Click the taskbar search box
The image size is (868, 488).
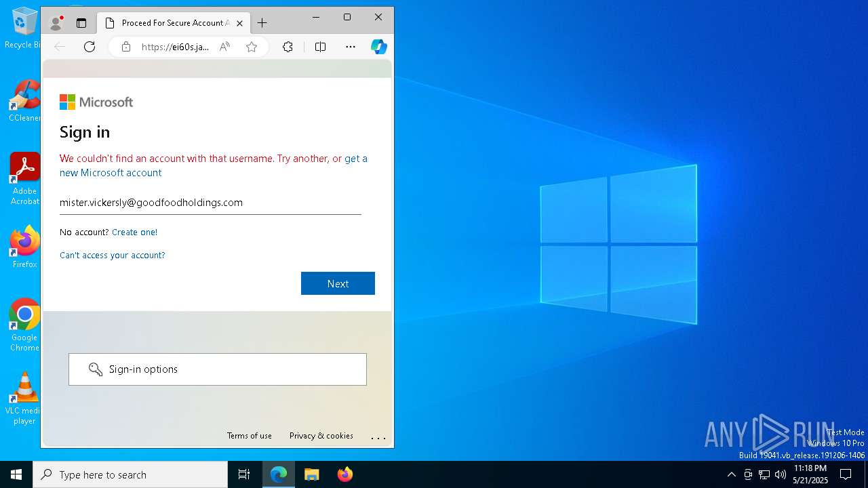[130, 474]
